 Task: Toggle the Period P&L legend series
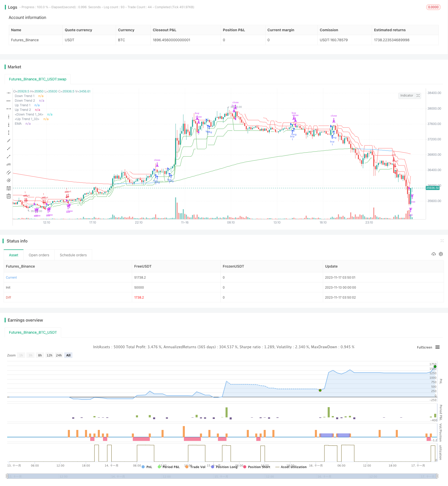coord(169,467)
